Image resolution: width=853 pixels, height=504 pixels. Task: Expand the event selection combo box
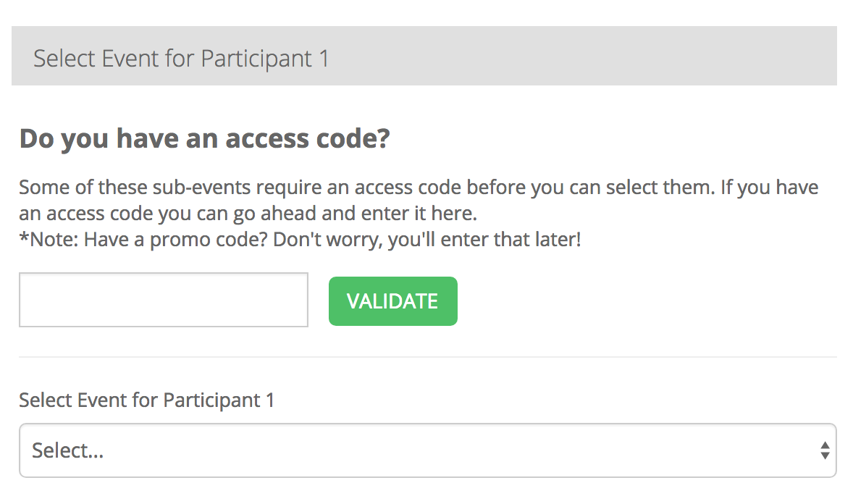[x=427, y=450]
